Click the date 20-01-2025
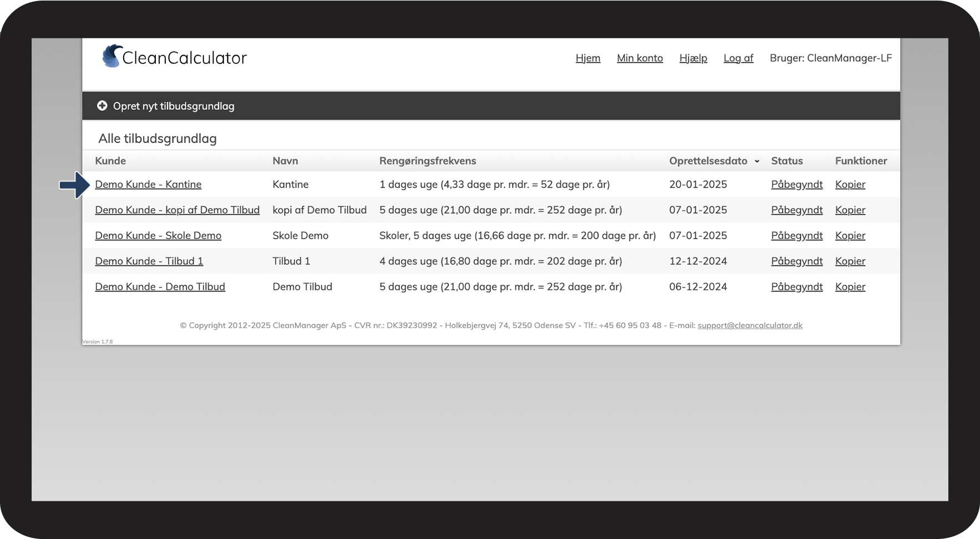 (x=698, y=184)
